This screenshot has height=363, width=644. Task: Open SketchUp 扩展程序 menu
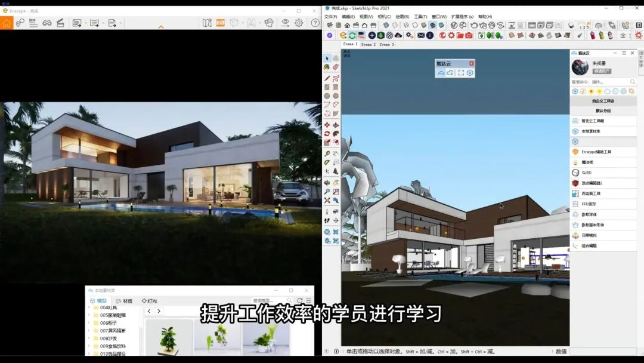pos(462,17)
